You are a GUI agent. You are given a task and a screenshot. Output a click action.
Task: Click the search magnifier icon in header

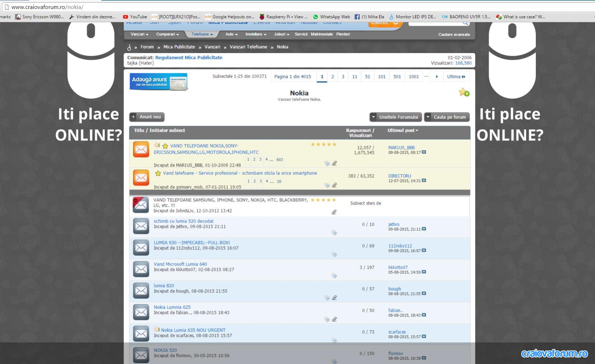pyautogui.click(x=465, y=23)
